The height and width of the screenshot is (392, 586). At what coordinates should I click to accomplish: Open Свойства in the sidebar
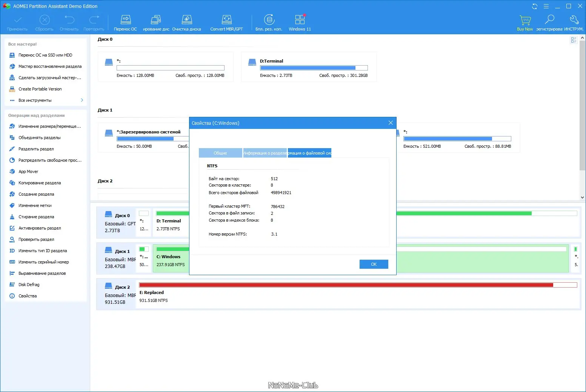[x=28, y=296]
